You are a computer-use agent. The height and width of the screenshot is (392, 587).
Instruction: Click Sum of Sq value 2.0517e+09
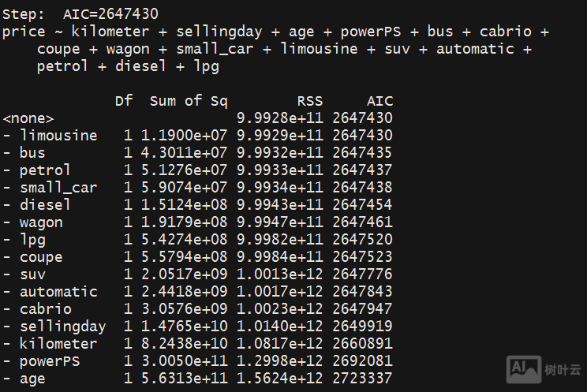pos(184,274)
